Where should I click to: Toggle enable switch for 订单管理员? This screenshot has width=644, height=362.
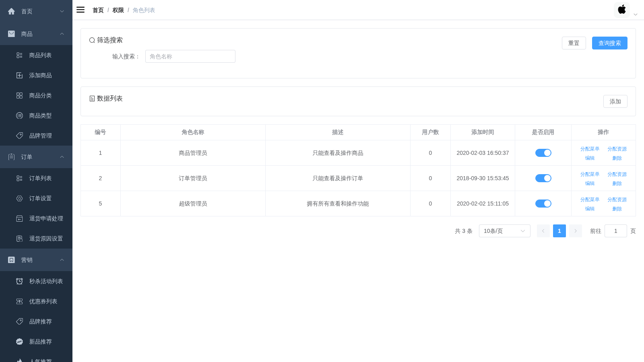tap(543, 178)
